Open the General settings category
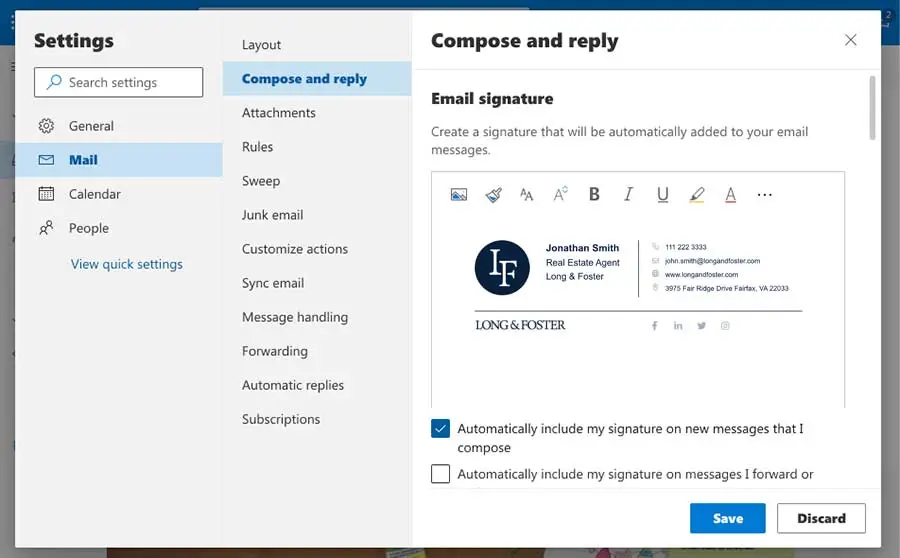 (x=91, y=126)
